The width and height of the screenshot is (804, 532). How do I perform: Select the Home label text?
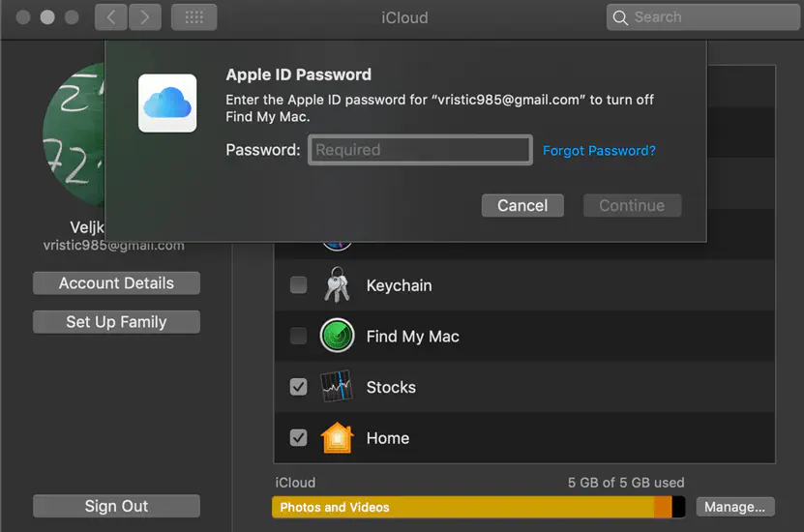[x=388, y=438]
